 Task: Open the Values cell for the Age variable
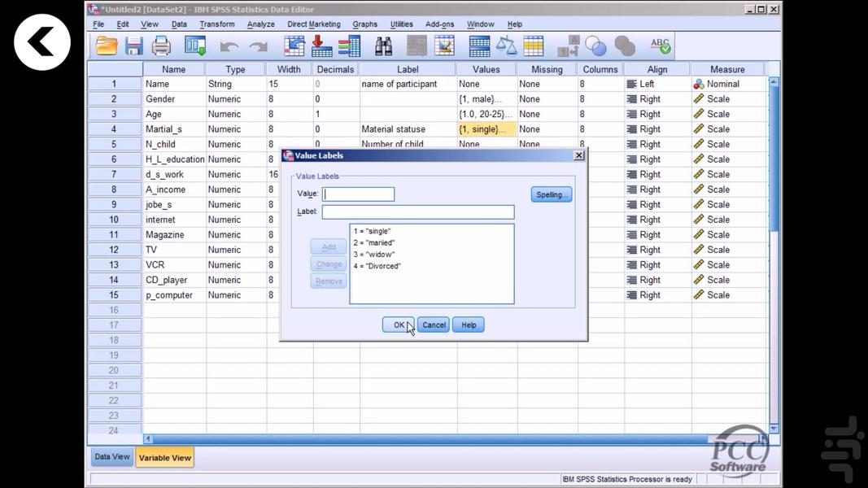(486, 114)
